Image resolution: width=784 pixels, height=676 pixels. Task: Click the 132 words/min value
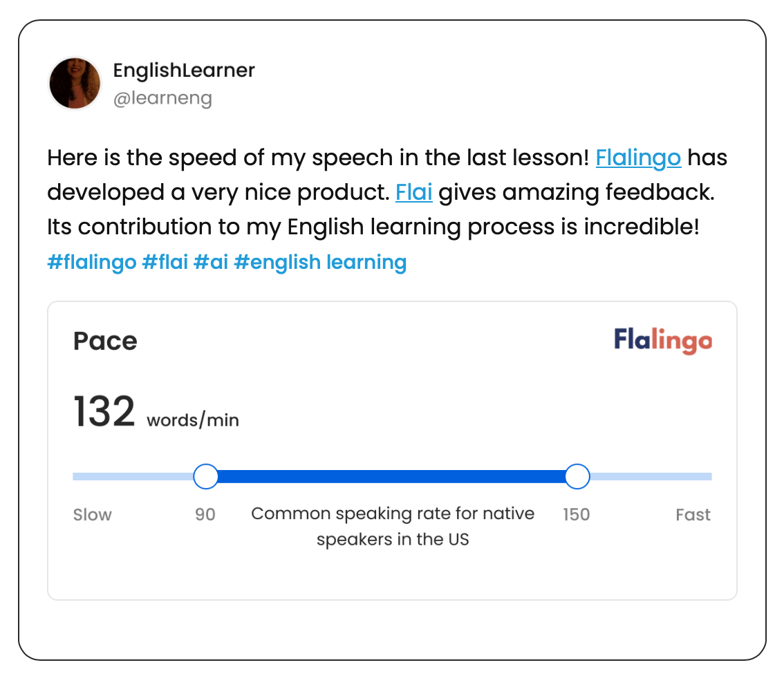156,412
